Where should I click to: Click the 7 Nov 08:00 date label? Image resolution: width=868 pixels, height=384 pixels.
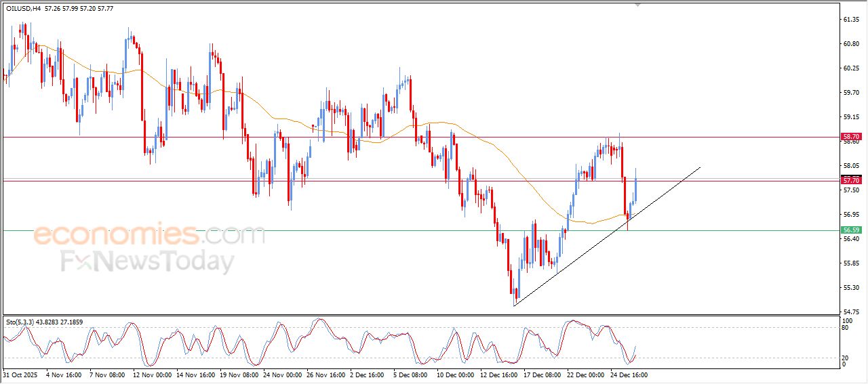point(107,374)
